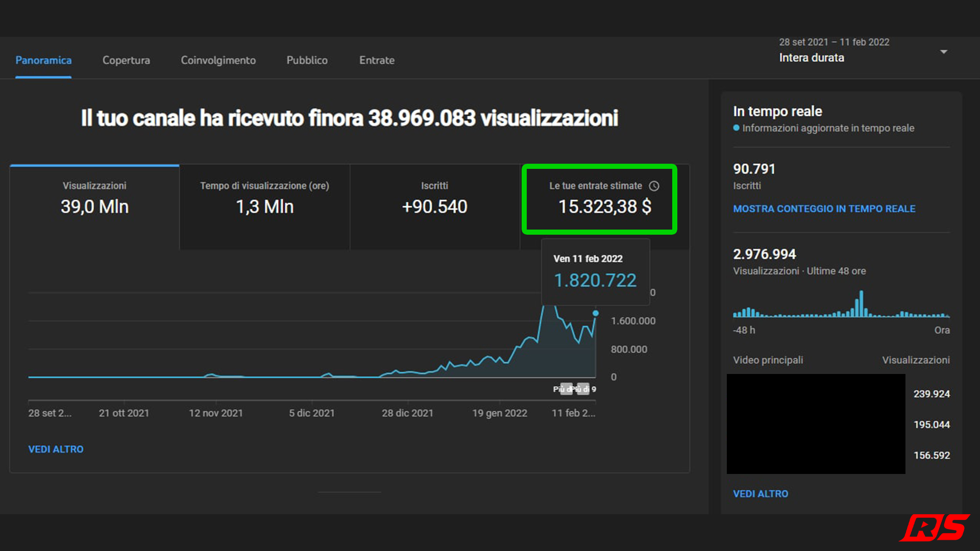Screen dimensions: 980x551
Task: Select the Tempo di visualizzazione metric card
Action: tap(264, 207)
